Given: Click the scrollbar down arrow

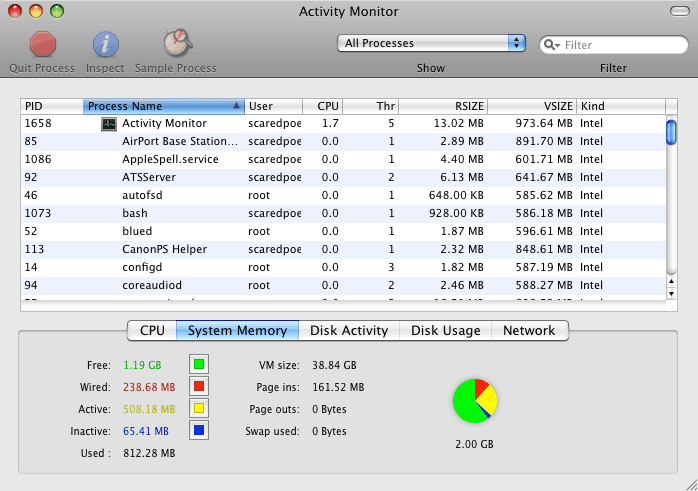Looking at the screenshot, I should [x=671, y=293].
